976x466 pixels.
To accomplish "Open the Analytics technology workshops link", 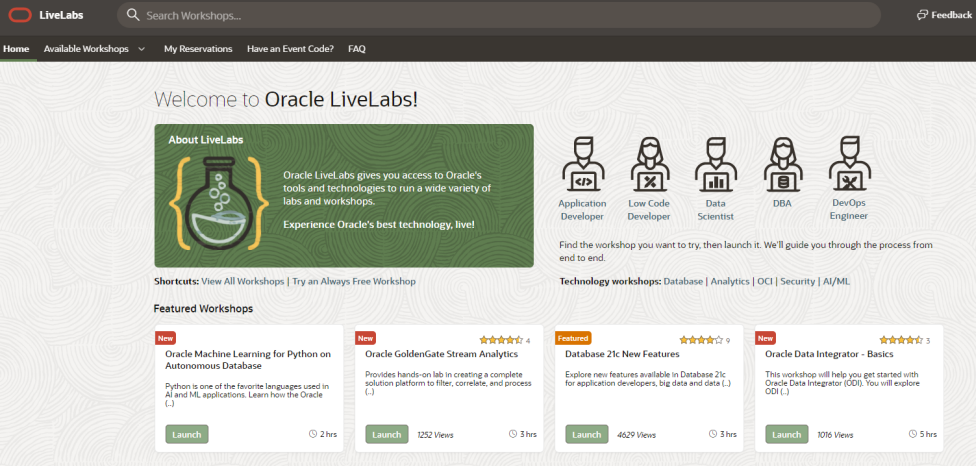I will coord(730,281).
